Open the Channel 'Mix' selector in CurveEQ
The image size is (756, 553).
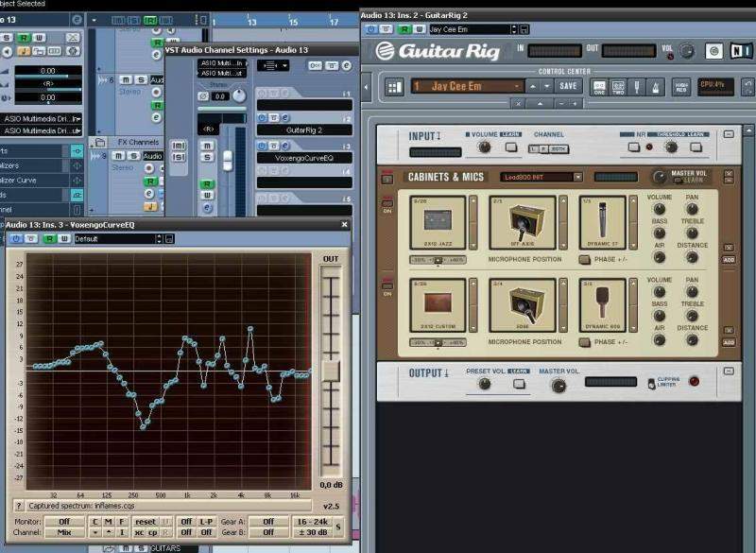(x=64, y=532)
